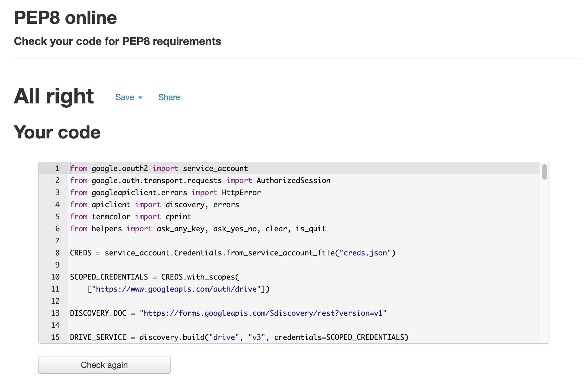Image resolution: width=588 pixels, height=386 pixels.
Task: Click line number 13 in gutter
Action: (55, 313)
